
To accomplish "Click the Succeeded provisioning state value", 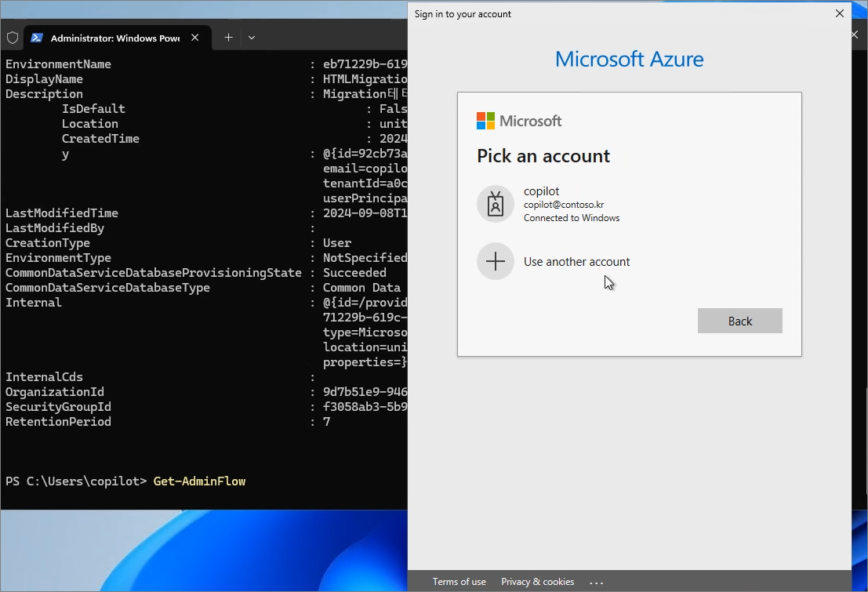I will pos(355,273).
